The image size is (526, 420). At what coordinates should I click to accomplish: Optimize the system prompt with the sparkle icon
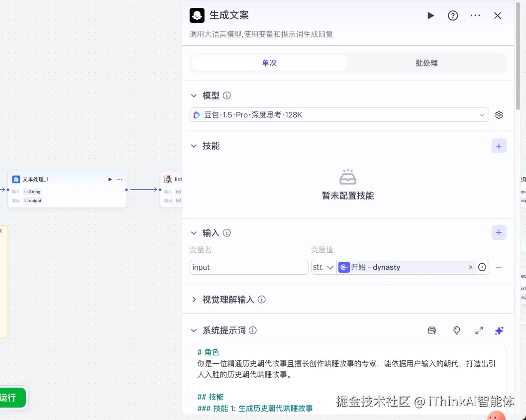(499, 330)
